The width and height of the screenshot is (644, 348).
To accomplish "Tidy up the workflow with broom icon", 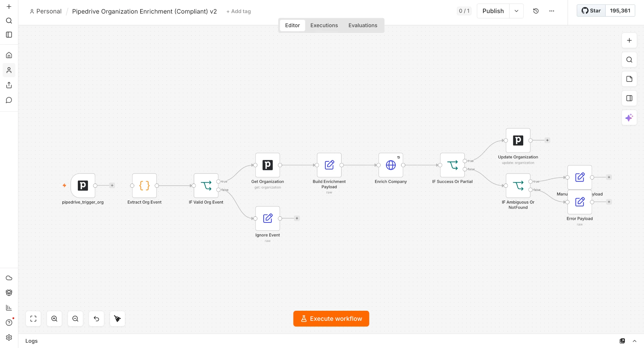I will coord(117,319).
